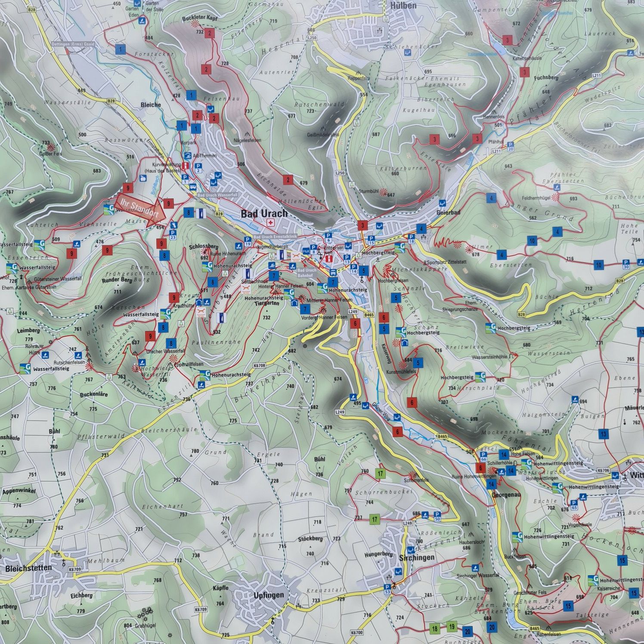Click the P 6 parking icon
The image size is (644, 644).
pyautogui.click(x=328, y=238)
